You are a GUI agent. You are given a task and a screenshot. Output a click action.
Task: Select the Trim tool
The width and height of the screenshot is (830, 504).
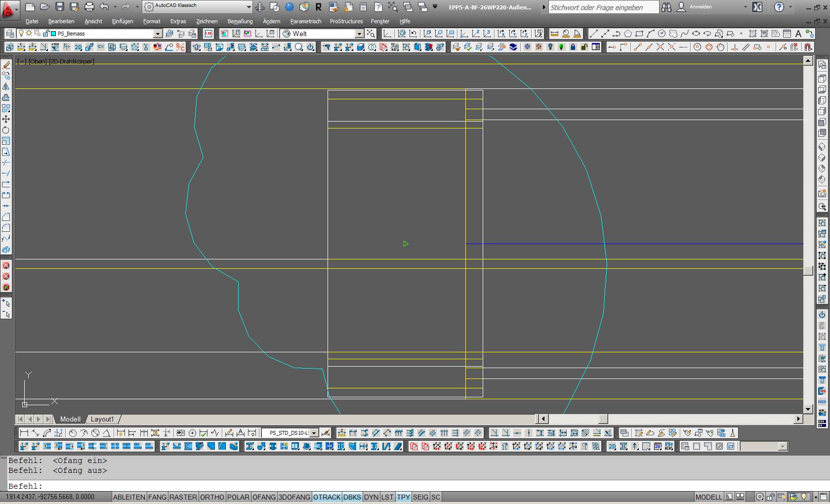(x=6, y=163)
